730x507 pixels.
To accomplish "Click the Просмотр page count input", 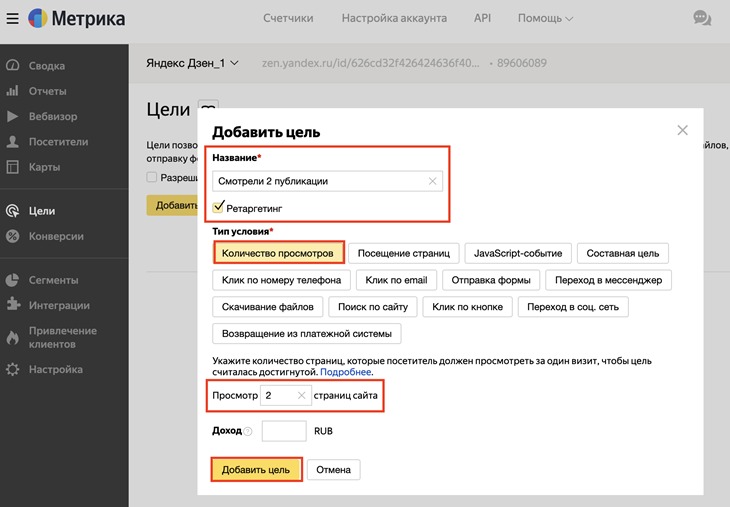I will pos(285,395).
